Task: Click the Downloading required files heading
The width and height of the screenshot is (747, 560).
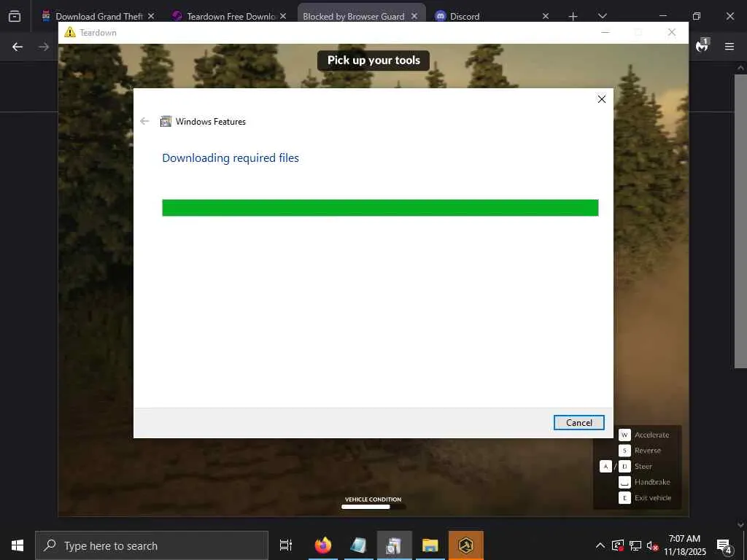Action: point(231,158)
